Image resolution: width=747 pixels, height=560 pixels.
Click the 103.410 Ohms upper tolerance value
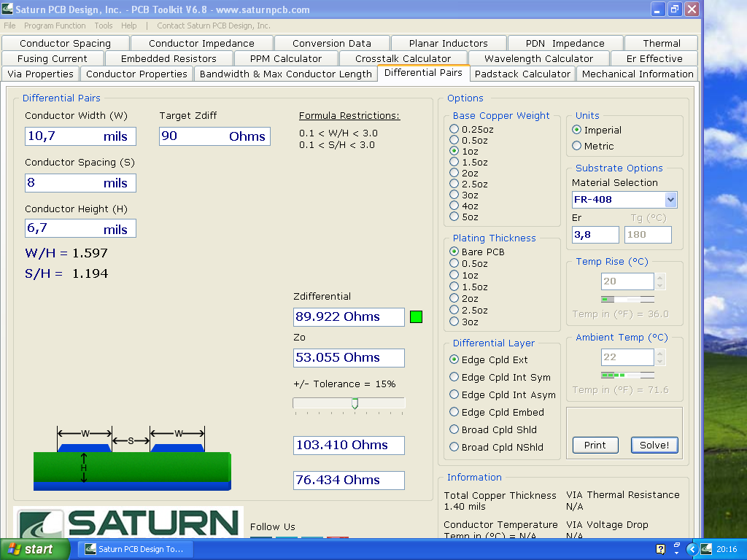(349, 446)
